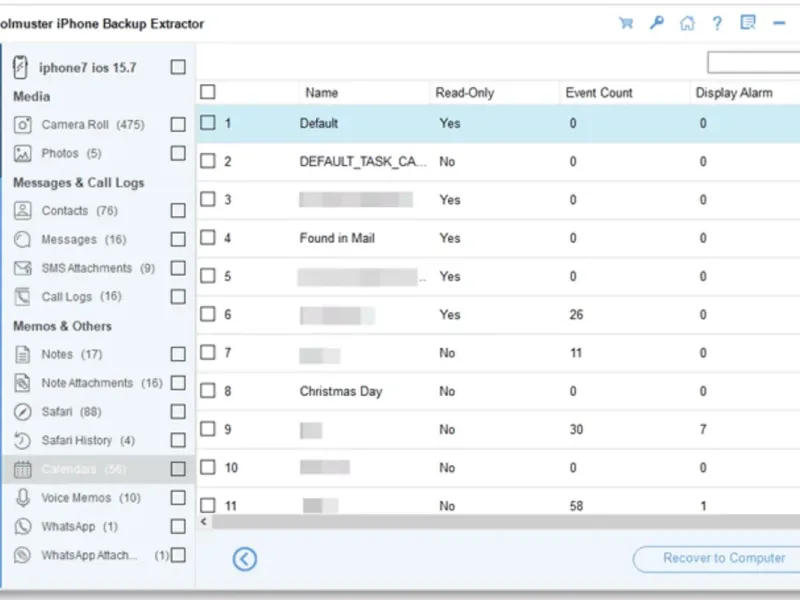
Task: Select the Notes document icon
Action: 22,354
